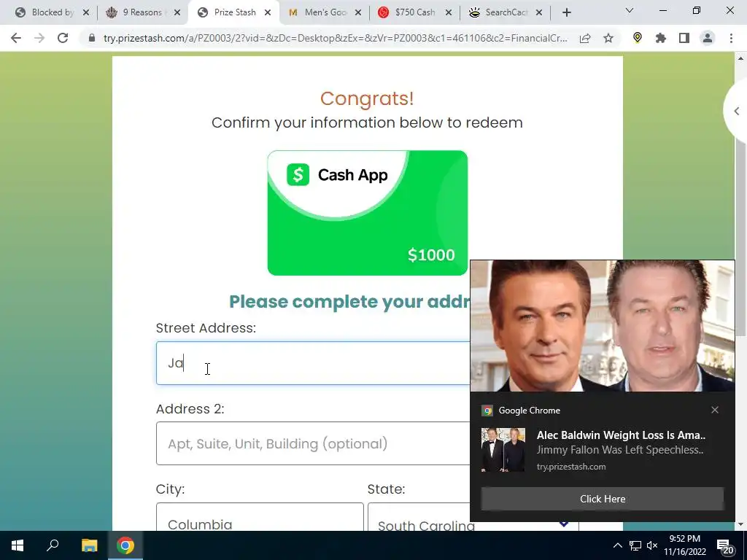This screenshot has height=560, width=747.
Task: Close the Prize Stash tab
Action: [268, 12]
